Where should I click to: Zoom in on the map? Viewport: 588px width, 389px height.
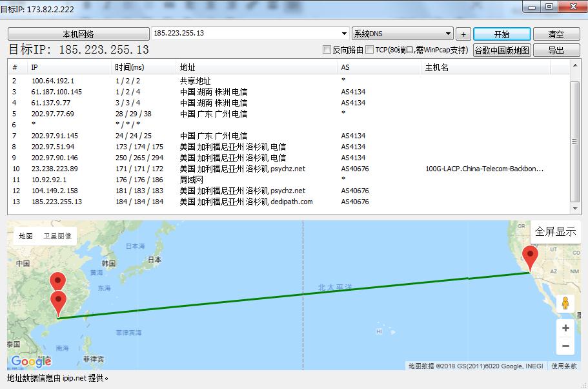pos(565,328)
